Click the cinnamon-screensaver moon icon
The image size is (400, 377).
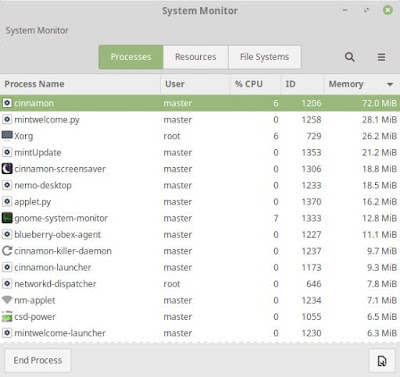[7, 169]
